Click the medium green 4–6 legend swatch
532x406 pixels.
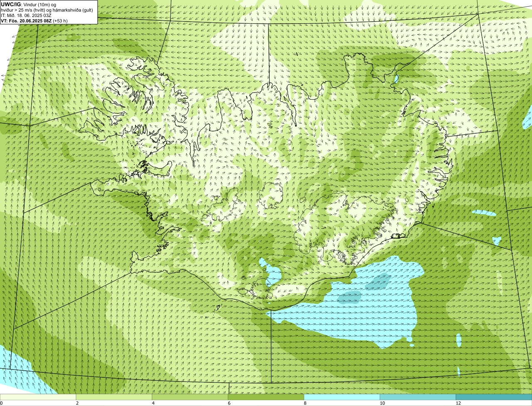click(x=190, y=397)
